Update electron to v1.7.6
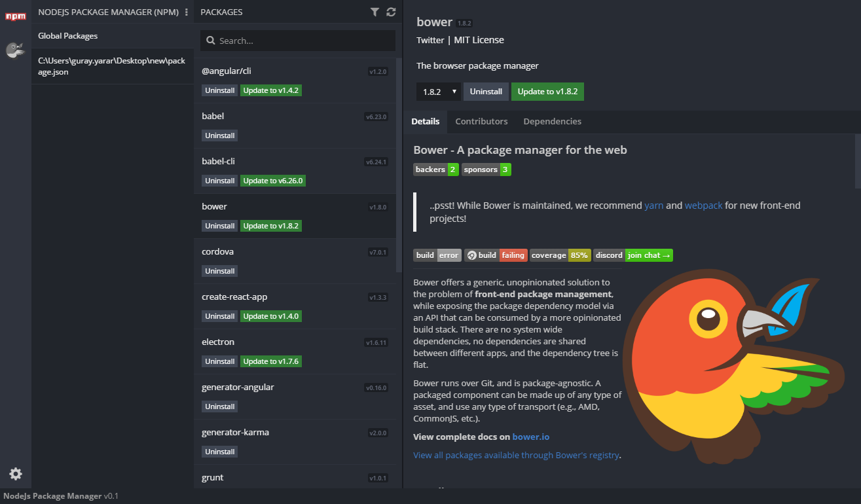The width and height of the screenshot is (861, 504). (271, 361)
